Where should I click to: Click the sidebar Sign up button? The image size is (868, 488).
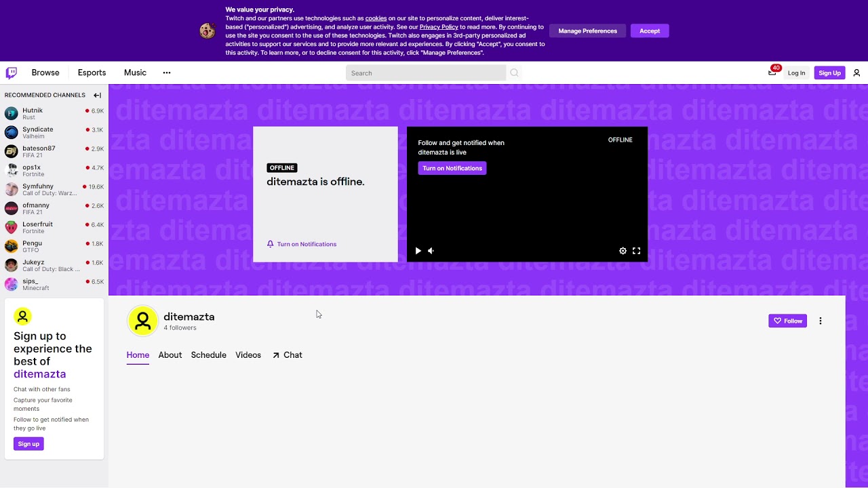click(28, 444)
